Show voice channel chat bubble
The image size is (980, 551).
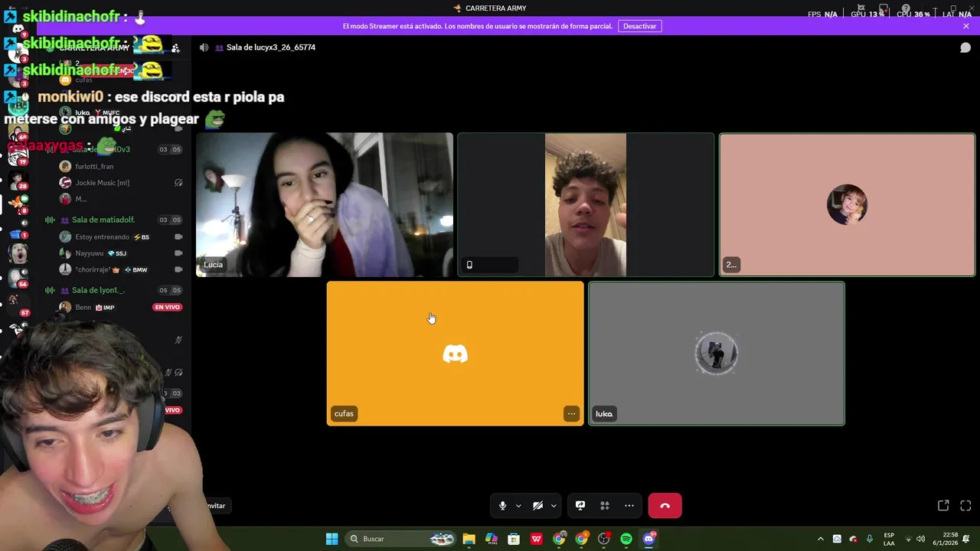(x=965, y=47)
